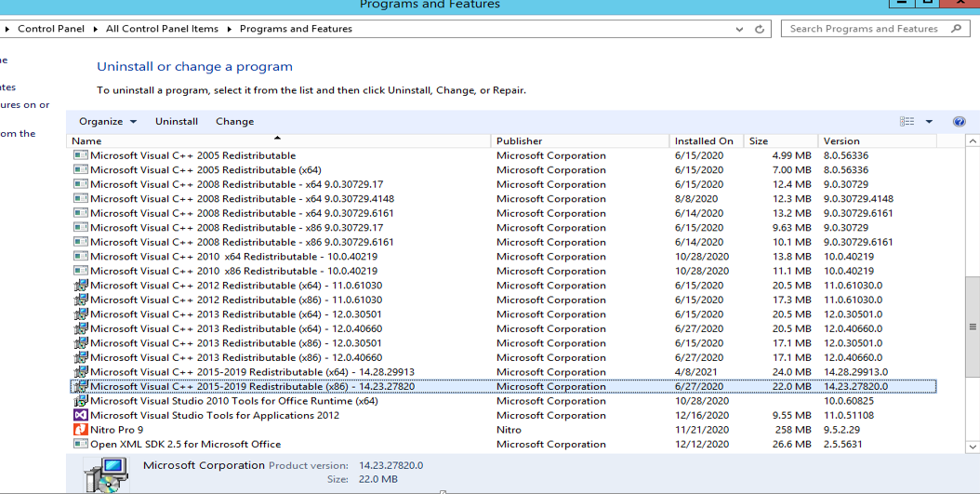
Task: Click icon of Visual C++ 2012 Redistributable (x86)
Action: tap(81, 300)
